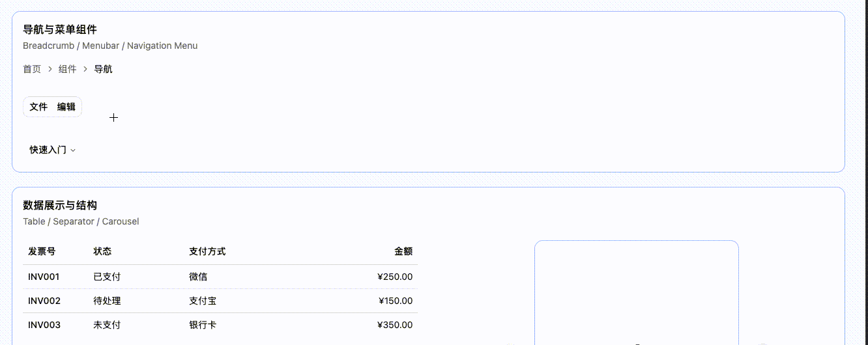The image size is (868, 345).
Task: Select the INV001 invoice cell
Action: 44,277
